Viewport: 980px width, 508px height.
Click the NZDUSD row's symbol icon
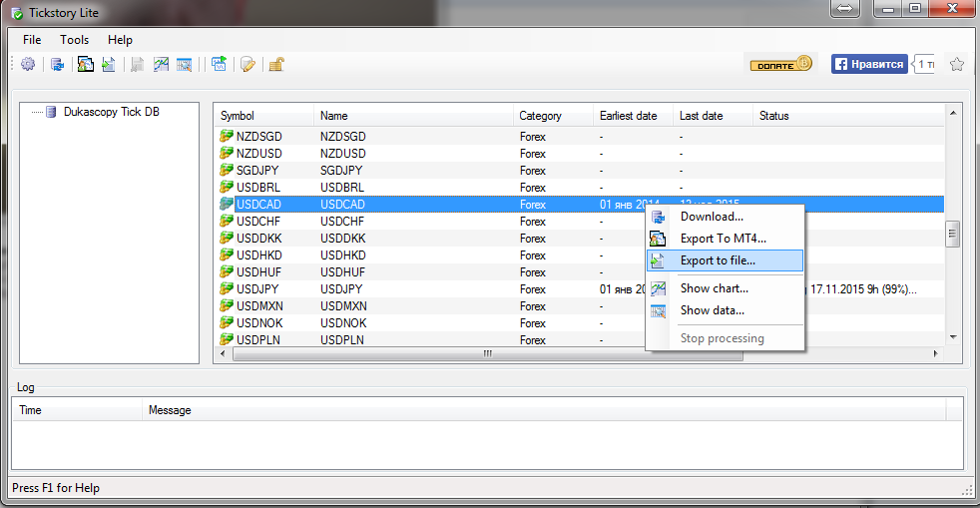(227, 153)
